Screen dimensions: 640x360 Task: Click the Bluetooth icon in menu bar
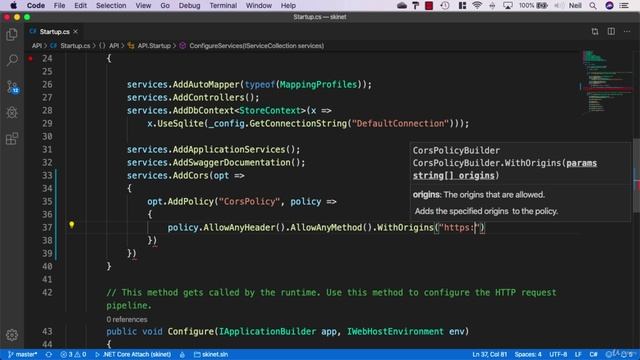coord(492,5)
